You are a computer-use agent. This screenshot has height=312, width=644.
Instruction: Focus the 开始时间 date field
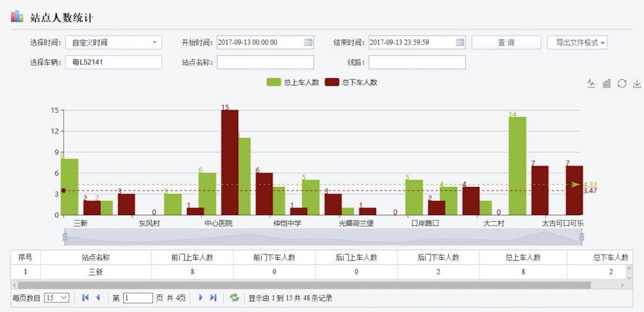265,43
